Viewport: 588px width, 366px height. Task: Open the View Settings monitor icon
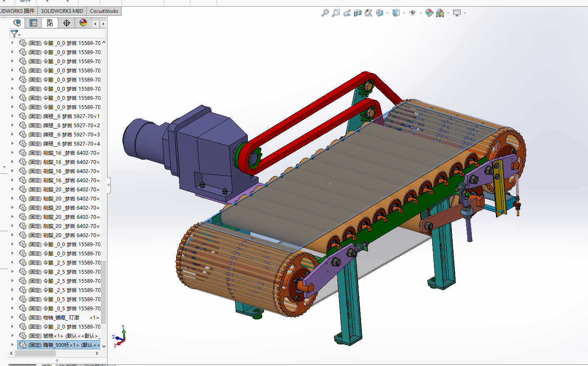[457, 13]
